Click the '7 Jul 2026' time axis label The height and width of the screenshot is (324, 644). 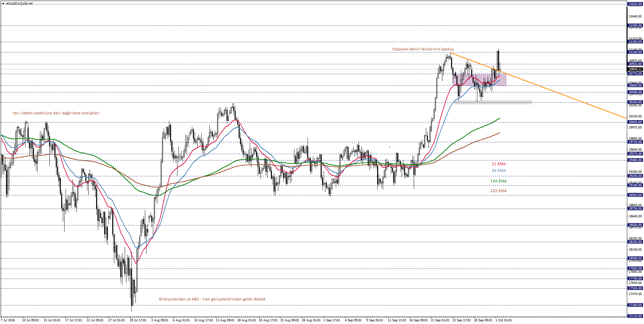tap(8, 320)
